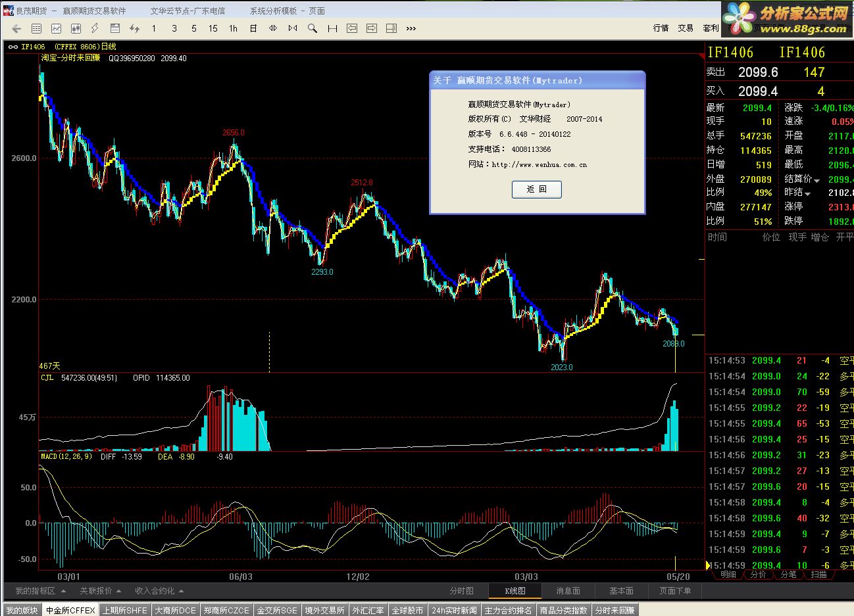Switch to the 分时图 tab
The height and width of the screenshot is (616, 854).
tap(461, 591)
